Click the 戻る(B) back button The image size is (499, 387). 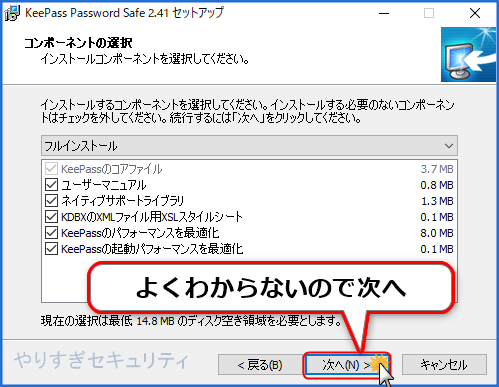click(260, 365)
